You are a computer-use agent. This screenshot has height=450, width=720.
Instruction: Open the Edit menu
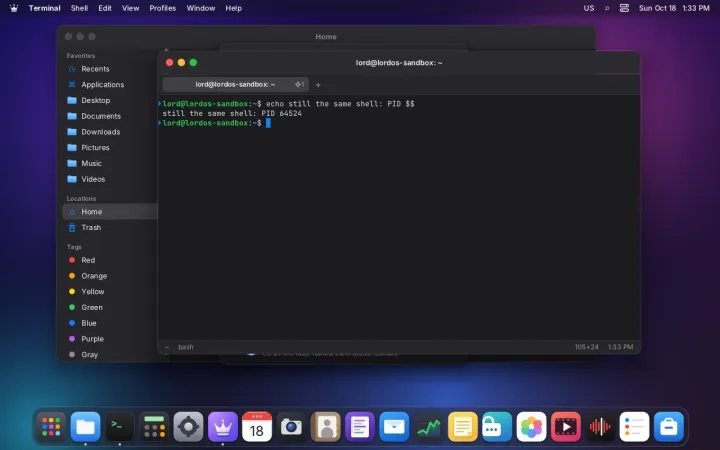point(105,8)
